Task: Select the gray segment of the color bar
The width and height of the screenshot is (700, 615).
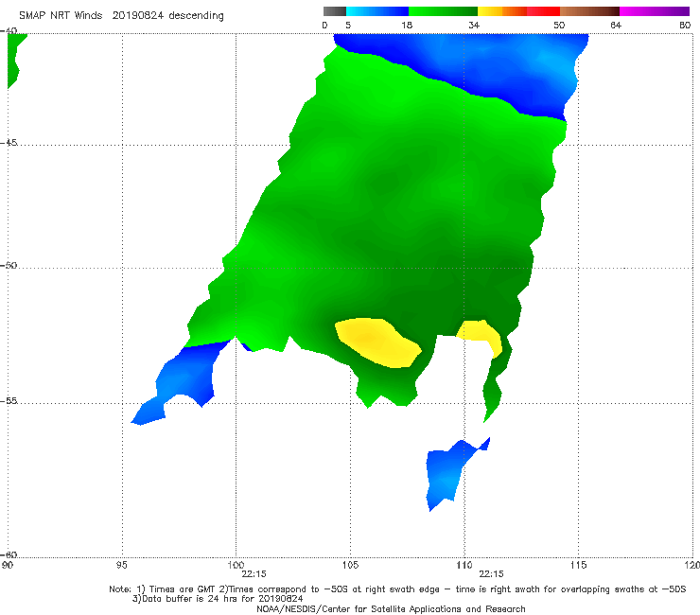Action: [x=335, y=11]
